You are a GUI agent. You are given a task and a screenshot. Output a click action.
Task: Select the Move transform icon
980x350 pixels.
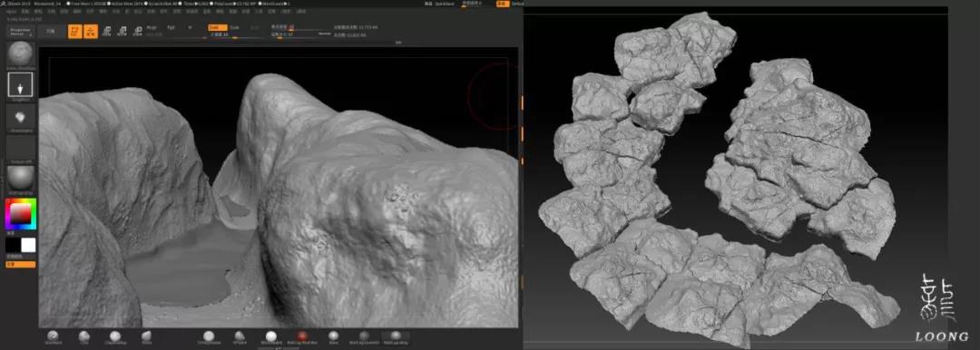(x=107, y=31)
